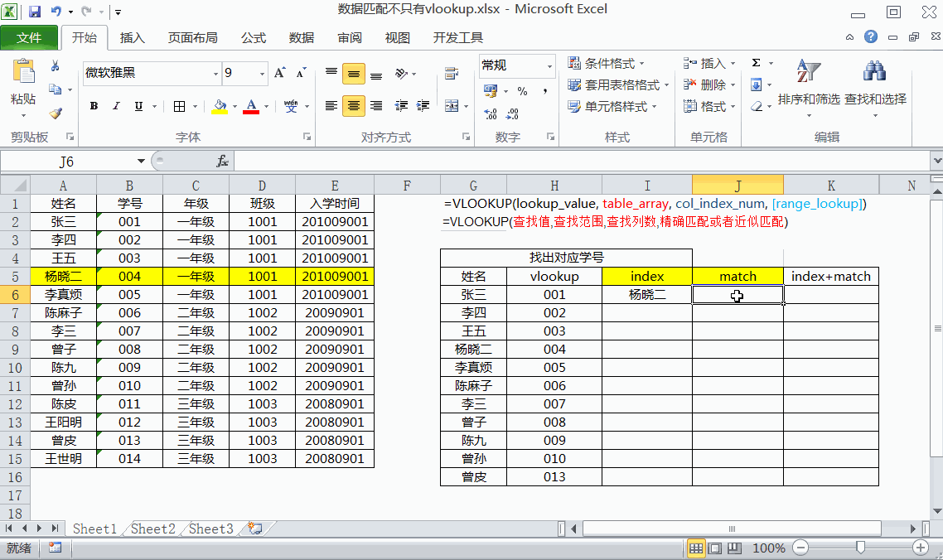Toggle top vertical alignment

[x=331, y=74]
